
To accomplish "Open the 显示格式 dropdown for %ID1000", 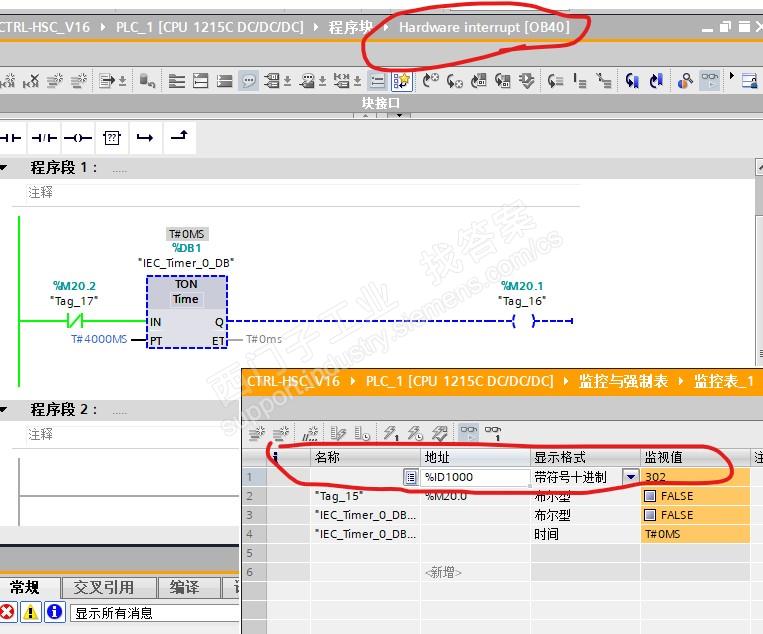I will pyautogui.click(x=631, y=477).
